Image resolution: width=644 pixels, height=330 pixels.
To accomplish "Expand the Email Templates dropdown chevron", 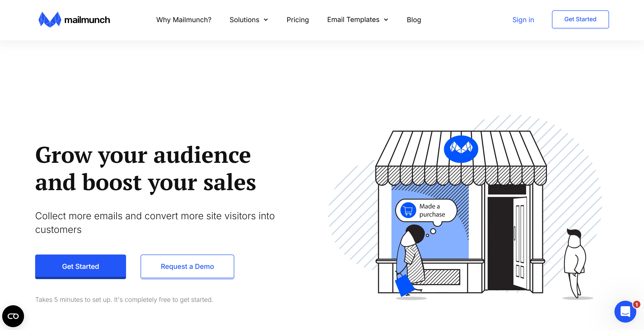I will pos(386,20).
